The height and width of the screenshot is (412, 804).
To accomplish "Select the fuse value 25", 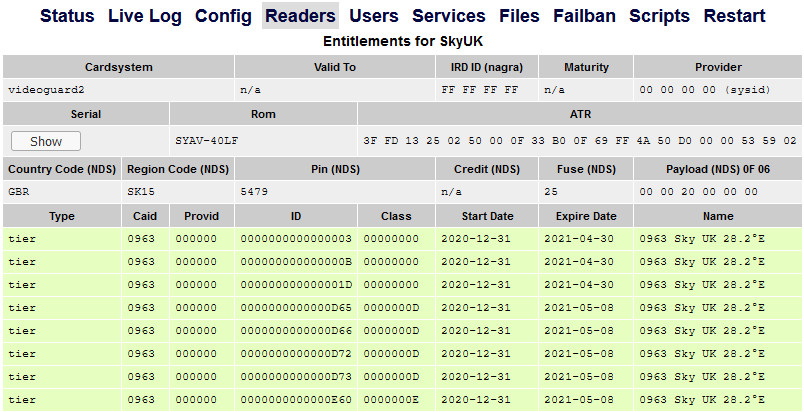I will click(x=551, y=192).
